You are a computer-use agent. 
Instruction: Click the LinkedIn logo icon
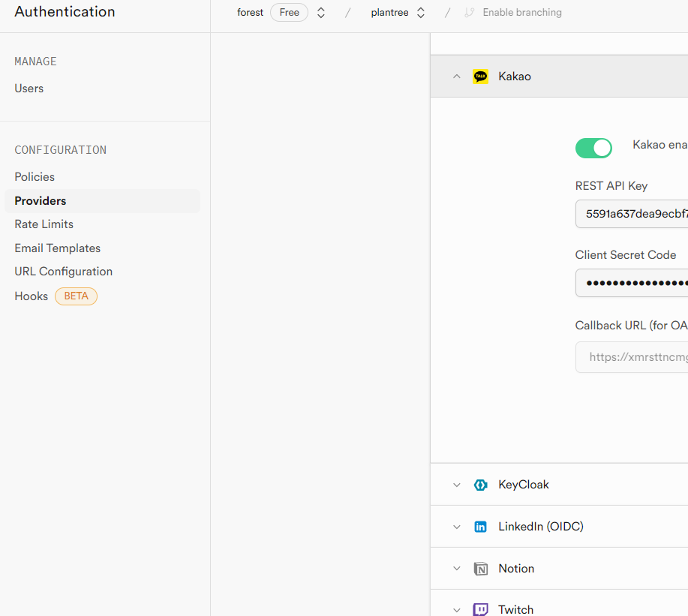480,527
